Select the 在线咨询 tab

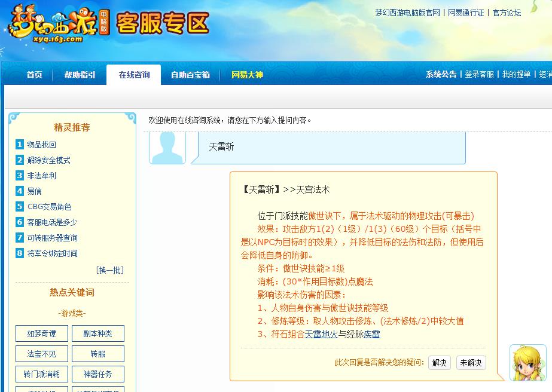tap(134, 75)
